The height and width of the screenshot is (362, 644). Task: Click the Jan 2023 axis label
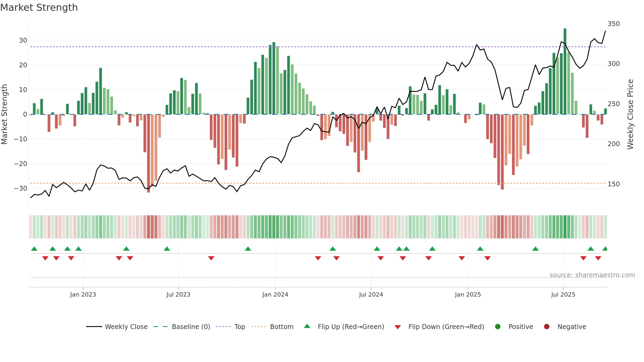[x=83, y=295]
